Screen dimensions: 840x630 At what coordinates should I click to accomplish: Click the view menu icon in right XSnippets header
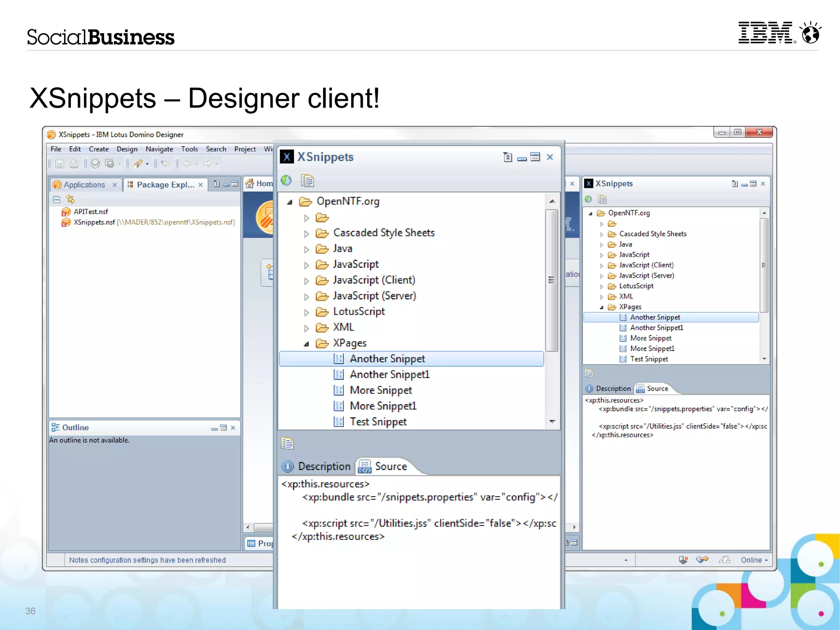point(735,184)
